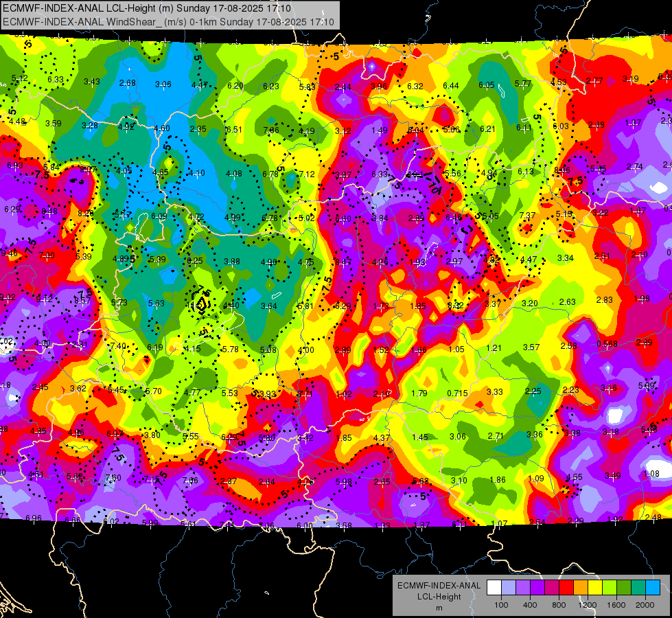Click the wind shear value '5.63'

pyautogui.click(x=157, y=304)
